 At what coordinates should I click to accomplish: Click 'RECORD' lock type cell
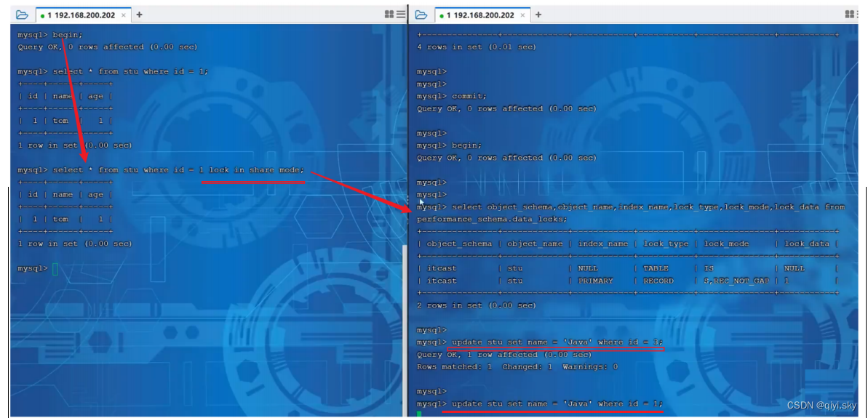[x=658, y=281]
